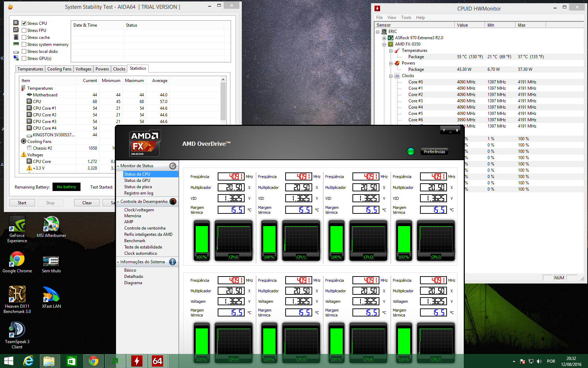Open GeForce Experience desktop shortcut
Screen dimensions: 588x368
pos(17,229)
